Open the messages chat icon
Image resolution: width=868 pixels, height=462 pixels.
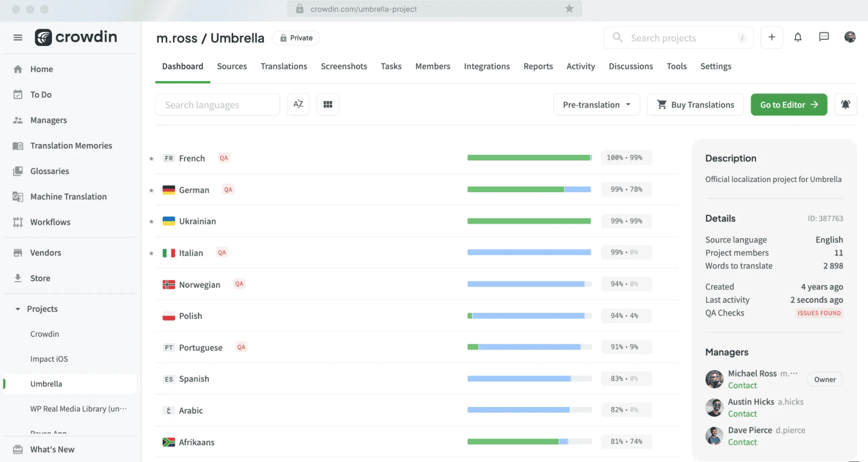(824, 37)
